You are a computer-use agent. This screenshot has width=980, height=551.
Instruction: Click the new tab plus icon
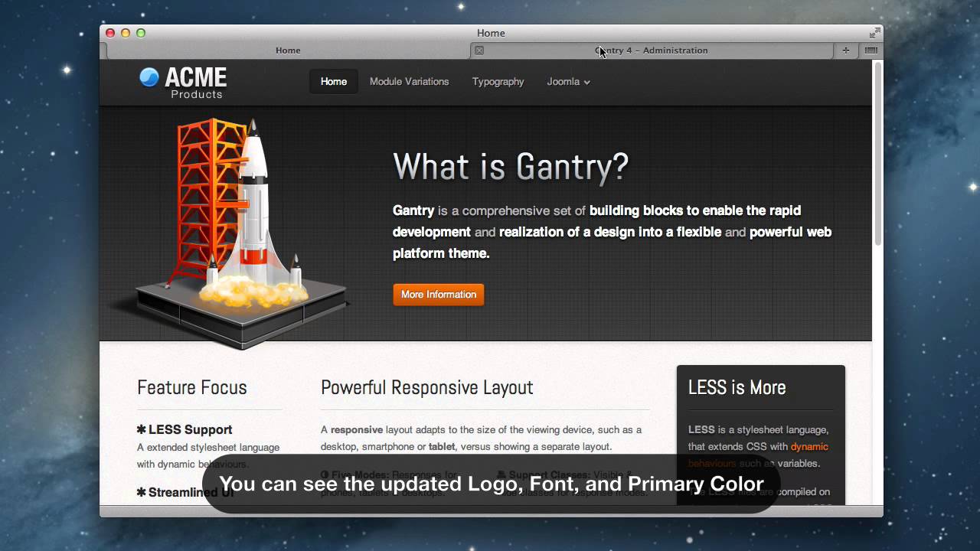[x=845, y=51]
